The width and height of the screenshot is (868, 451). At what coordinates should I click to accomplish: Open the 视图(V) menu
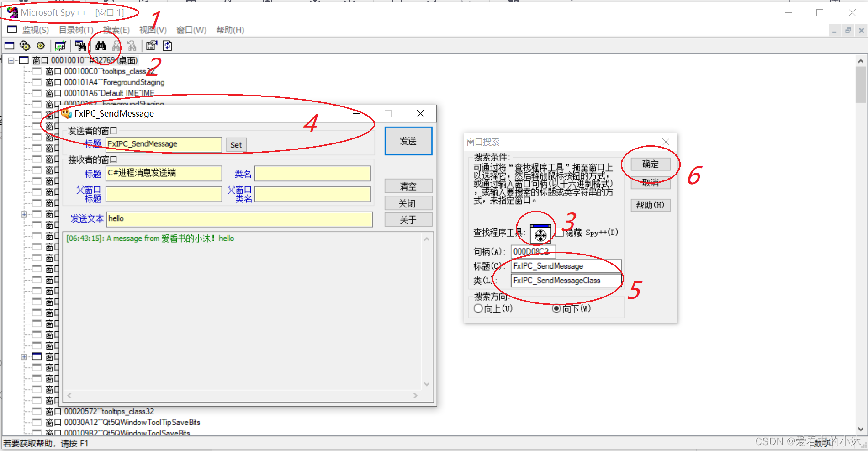tap(153, 30)
